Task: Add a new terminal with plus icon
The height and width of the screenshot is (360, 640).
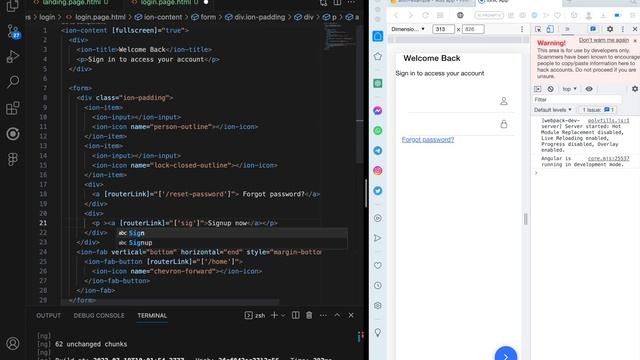Action: click(x=274, y=315)
